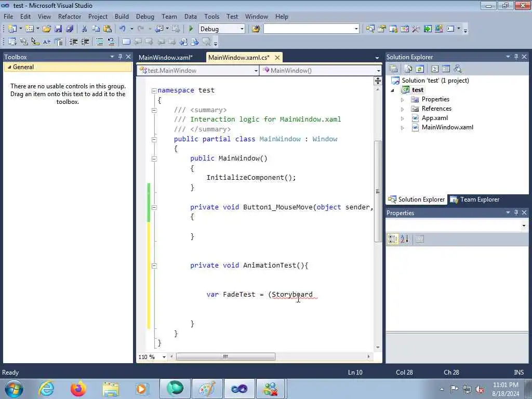532x399 pixels.
Task: Expand the MainWindow.xaml node arrow
Action: coord(403,128)
